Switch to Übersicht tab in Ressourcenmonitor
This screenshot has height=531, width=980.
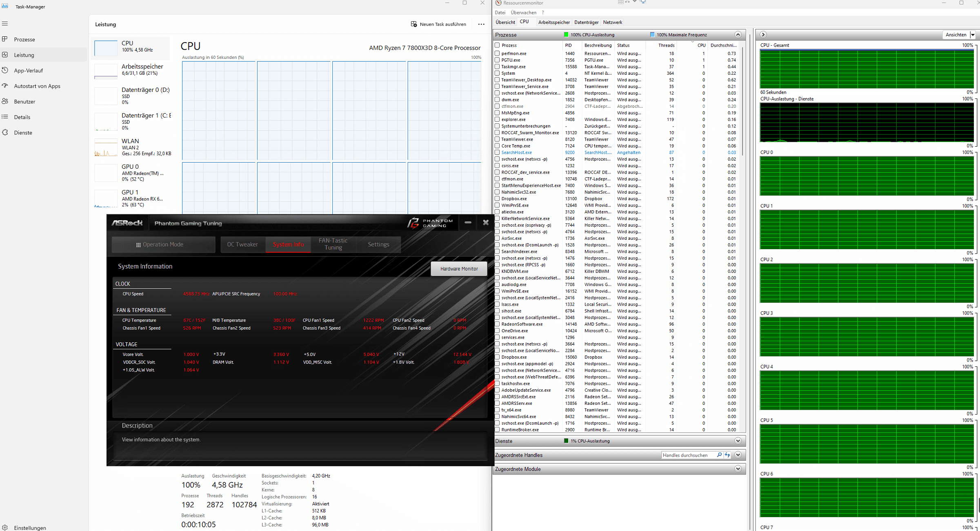[x=505, y=22]
